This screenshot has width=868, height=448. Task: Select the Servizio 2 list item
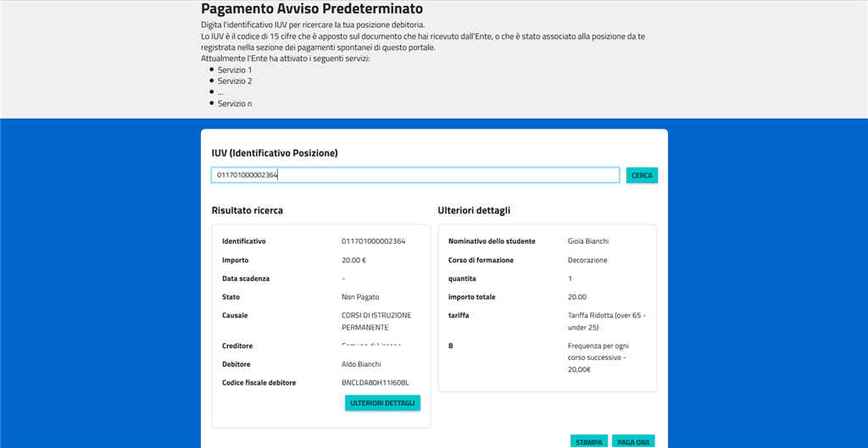click(235, 81)
